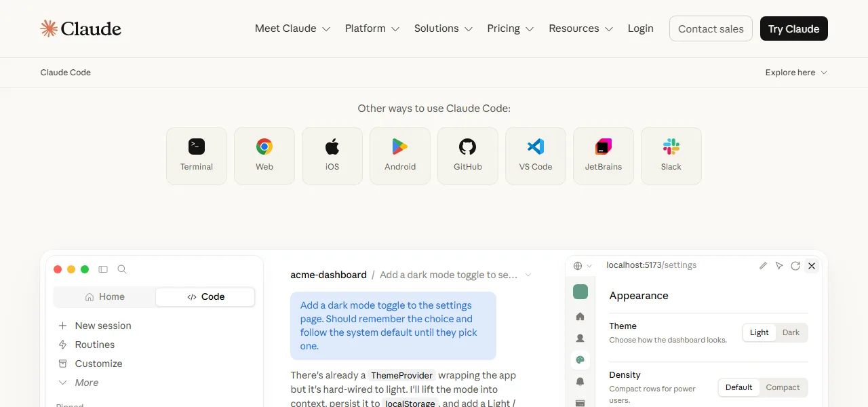The image size is (868, 407).
Task: Set Density to Compact
Action: (x=783, y=387)
